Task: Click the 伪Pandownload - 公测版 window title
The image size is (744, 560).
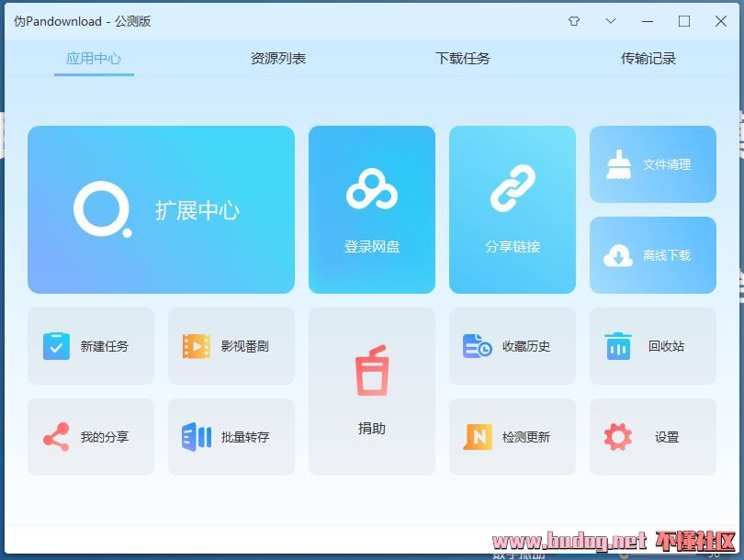Action: click(x=82, y=21)
